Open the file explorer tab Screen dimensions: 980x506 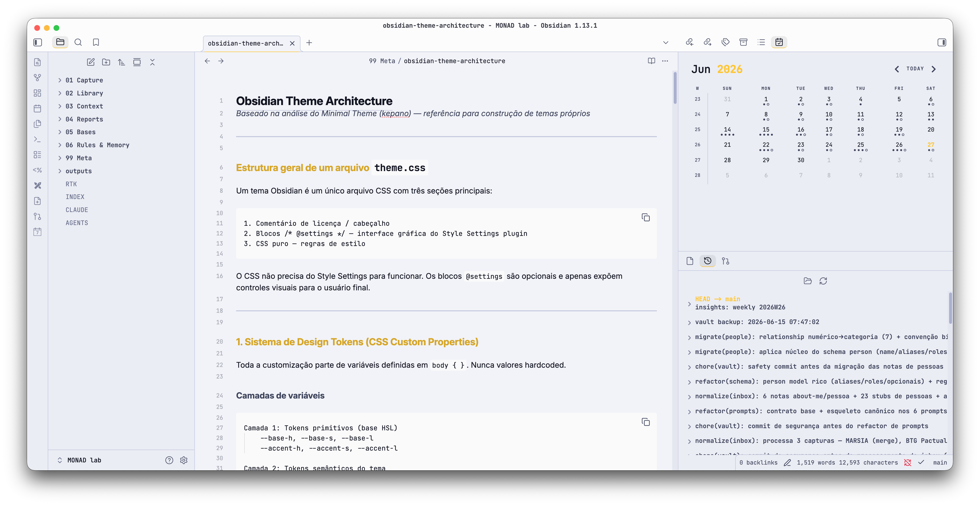(x=60, y=42)
